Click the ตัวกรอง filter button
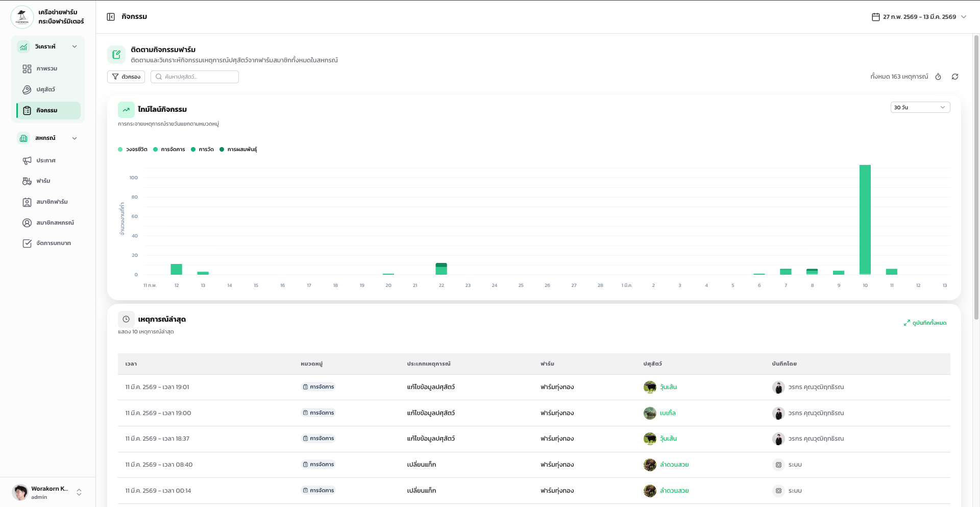This screenshot has width=980, height=507. tap(126, 77)
